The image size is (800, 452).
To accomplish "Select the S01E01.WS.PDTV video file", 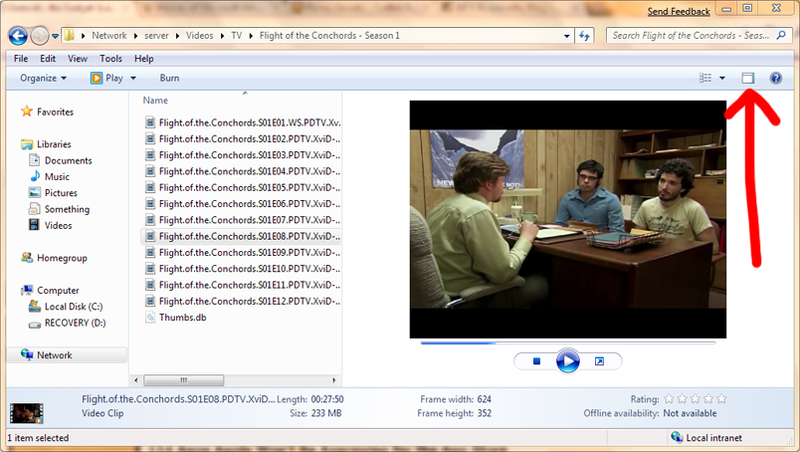I will (x=242, y=122).
